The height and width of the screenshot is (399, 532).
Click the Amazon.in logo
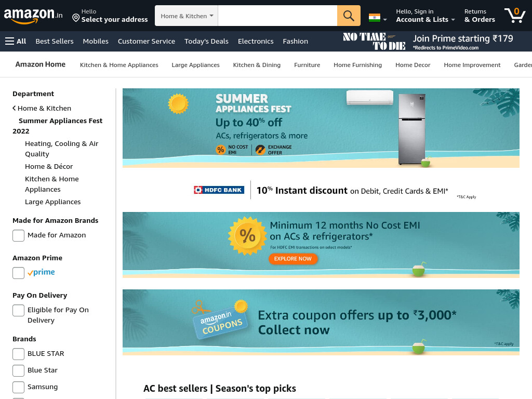click(x=33, y=16)
